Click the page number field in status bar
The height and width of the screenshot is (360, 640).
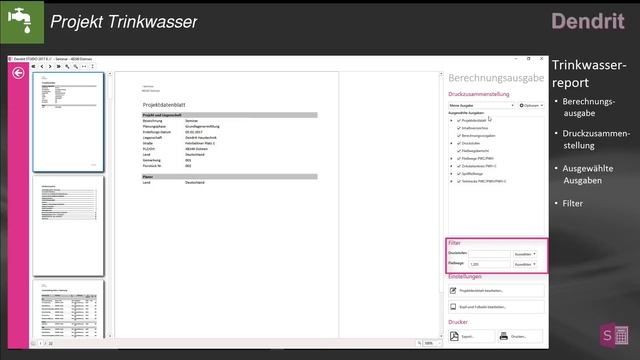pyautogui.click(x=41, y=343)
